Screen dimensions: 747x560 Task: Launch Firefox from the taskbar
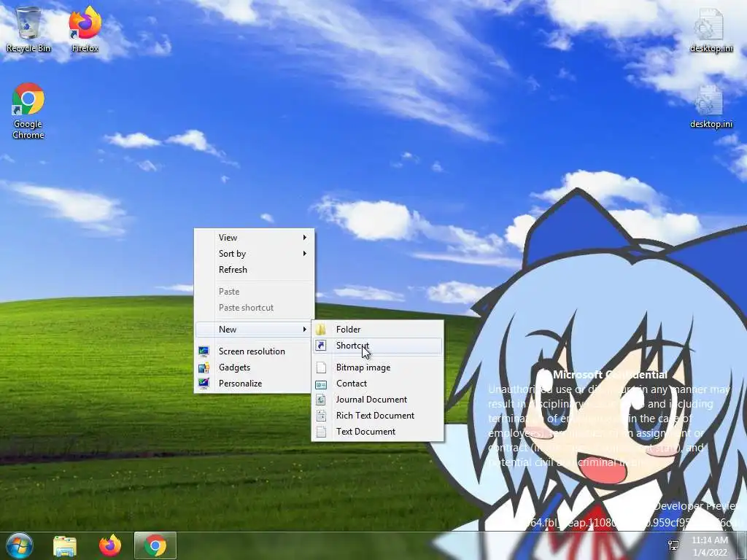(x=110, y=546)
